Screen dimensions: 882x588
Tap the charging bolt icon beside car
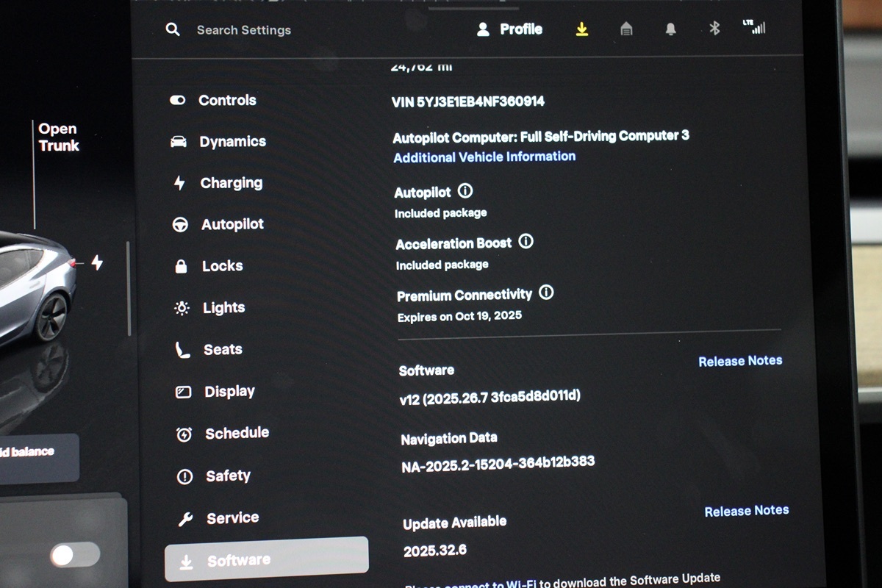97,262
